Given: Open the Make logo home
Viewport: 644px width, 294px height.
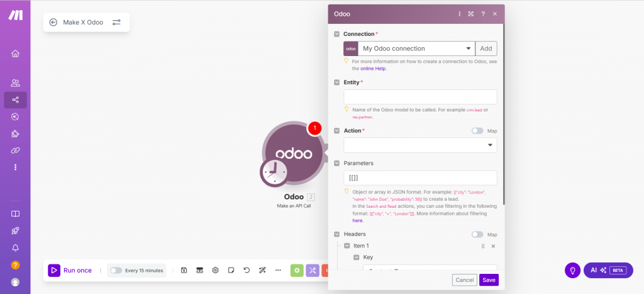Looking at the screenshot, I should 16,15.
